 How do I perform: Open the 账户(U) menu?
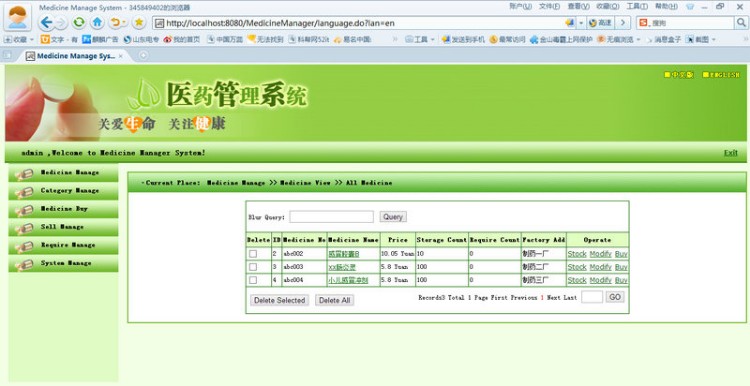(x=520, y=6)
